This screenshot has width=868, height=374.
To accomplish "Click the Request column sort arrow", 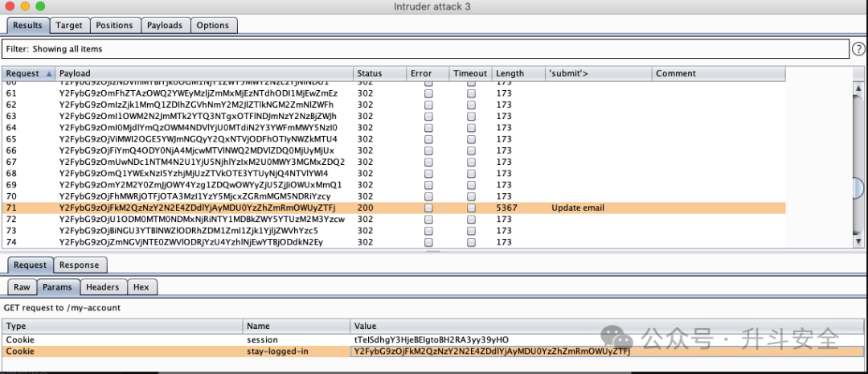I will [49, 74].
